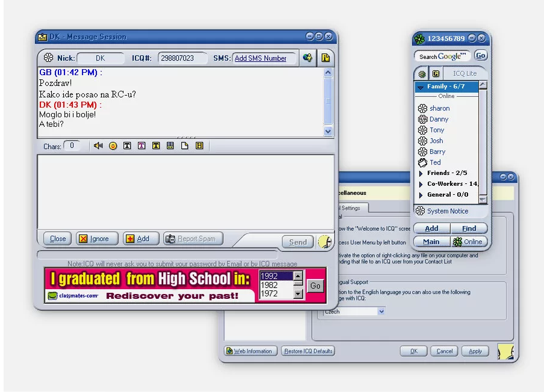Open the Main menu
Screen dimensions: 544x392
click(431, 242)
